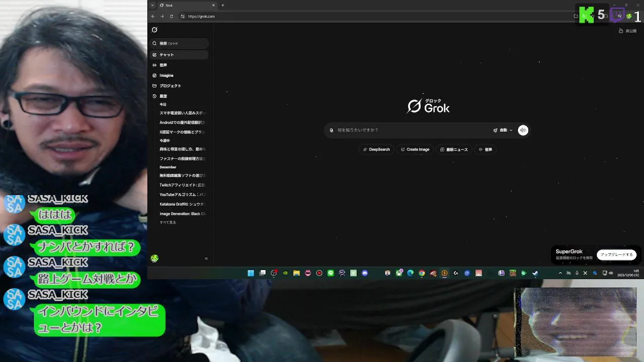This screenshot has width=644, height=362.
Task: Open the history chat ファスナーの脱線修理方法
Action: [183, 159]
